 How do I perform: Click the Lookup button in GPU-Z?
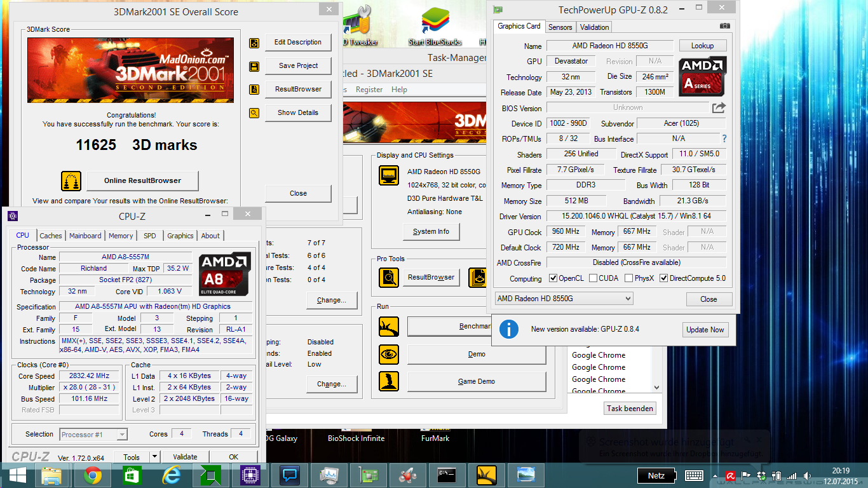tap(702, 46)
